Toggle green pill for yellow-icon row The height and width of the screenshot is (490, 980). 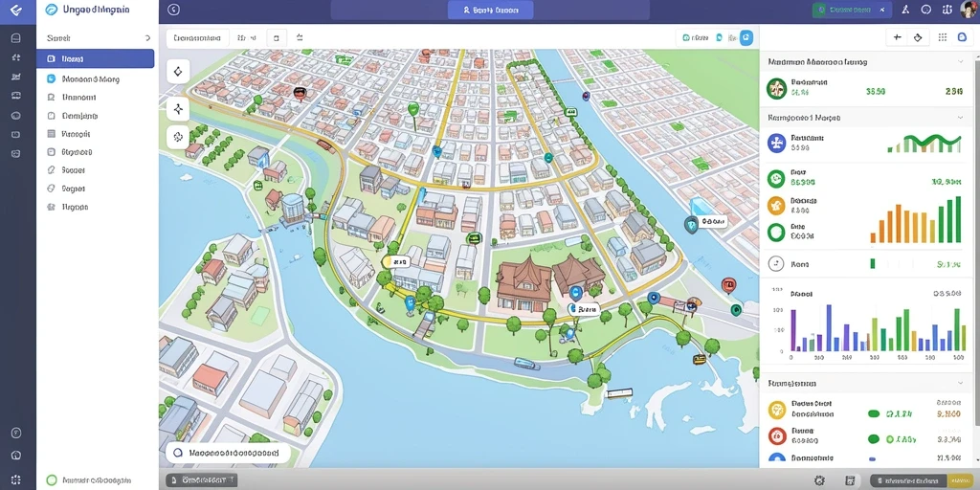[874, 413]
